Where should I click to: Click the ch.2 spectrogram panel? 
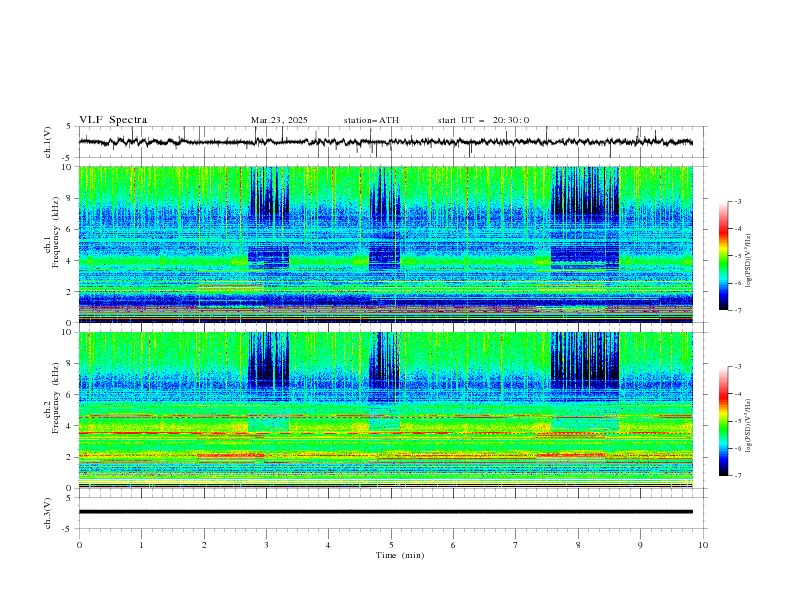click(x=385, y=410)
